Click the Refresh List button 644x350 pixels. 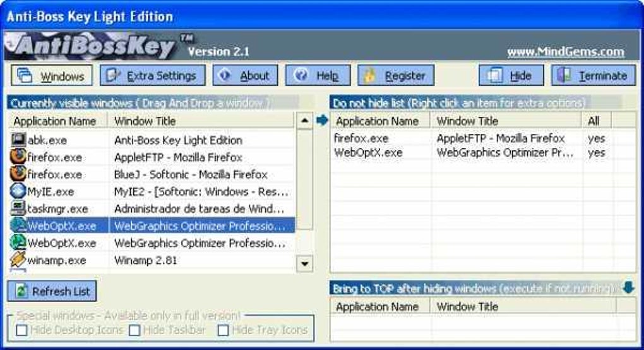point(52,291)
